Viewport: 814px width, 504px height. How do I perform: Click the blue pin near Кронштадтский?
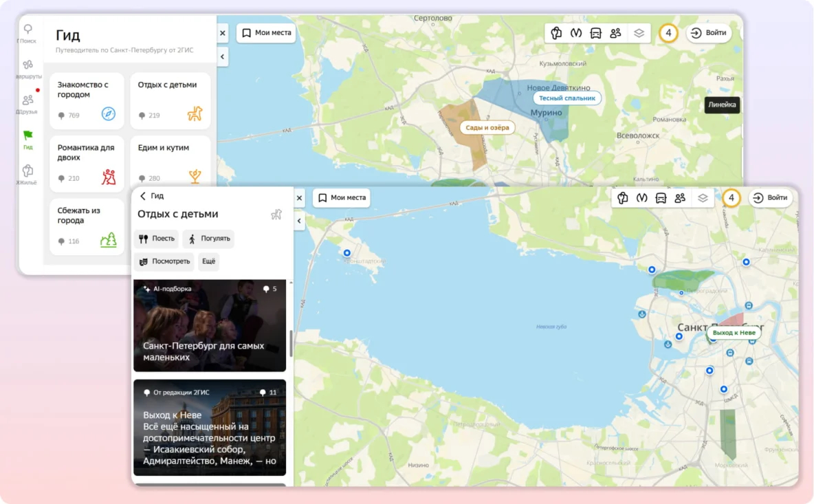pos(346,253)
